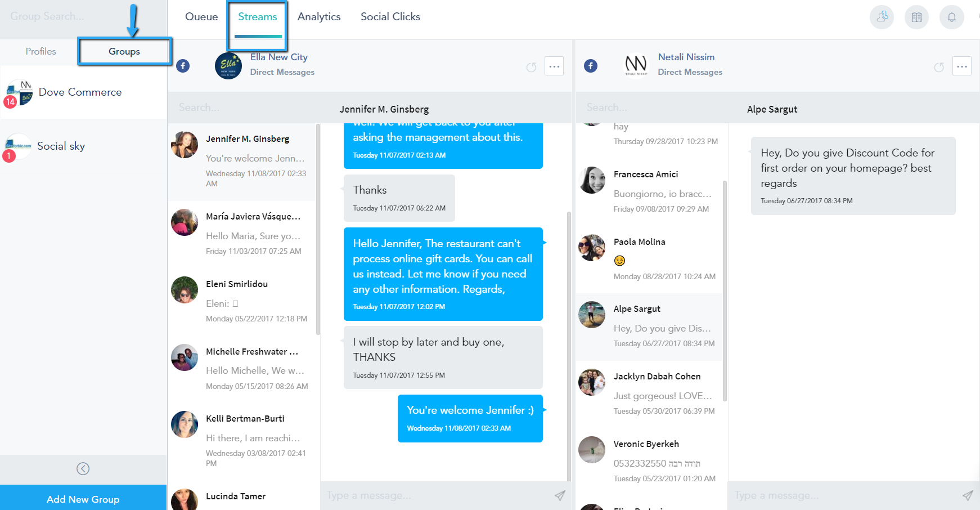Screen dimensions: 980x510
Task: Click the Discount Code message from Alpe Sargut
Action: (853, 176)
